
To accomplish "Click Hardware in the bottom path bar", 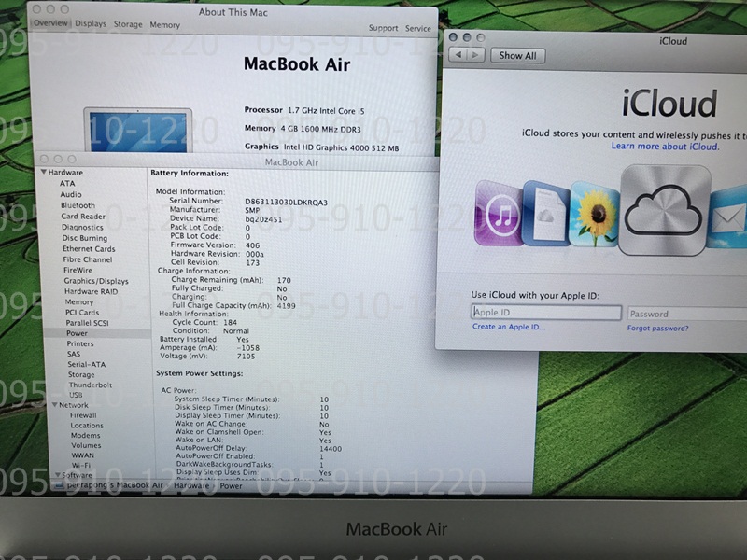I will pyautogui.click(x=191, y=485).
